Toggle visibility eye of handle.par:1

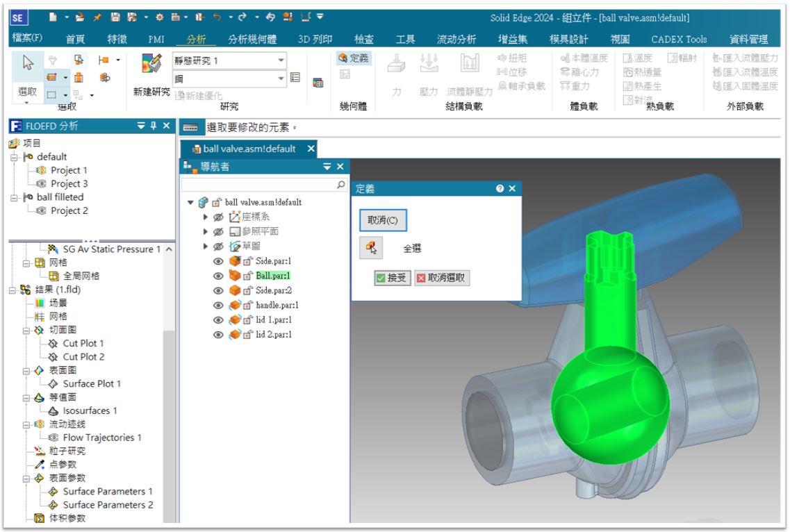click(x=218, y=305)
